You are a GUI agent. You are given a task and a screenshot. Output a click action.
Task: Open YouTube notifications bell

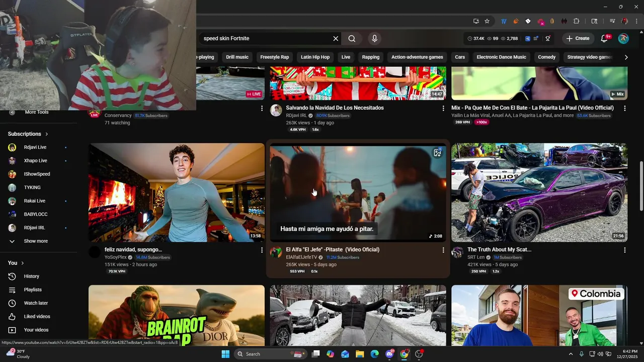pyautogui.click(x=605, y=38)
